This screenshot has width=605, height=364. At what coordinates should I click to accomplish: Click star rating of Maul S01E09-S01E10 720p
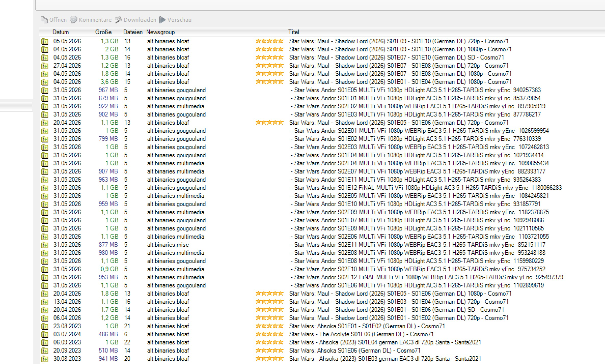pyautogui.click(x=269, y=41)
